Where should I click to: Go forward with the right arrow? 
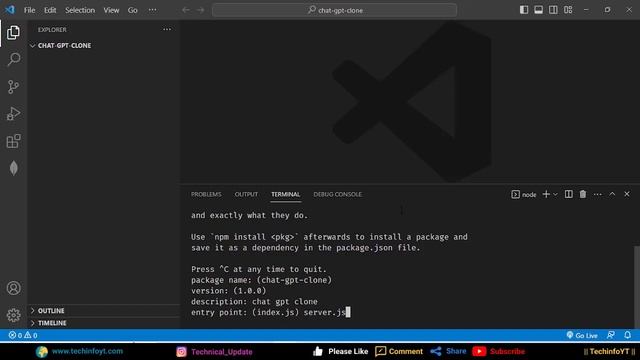click(200, 10)
